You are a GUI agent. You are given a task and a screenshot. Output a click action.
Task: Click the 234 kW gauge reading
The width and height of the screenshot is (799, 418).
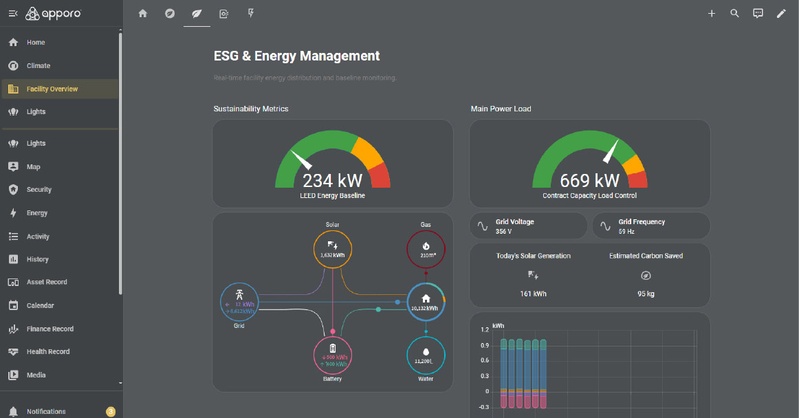pos(332,180)
